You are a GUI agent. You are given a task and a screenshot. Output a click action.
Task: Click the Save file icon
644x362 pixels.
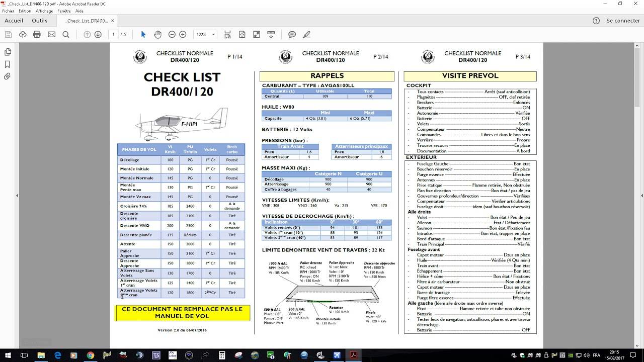(x=8, y=35)
